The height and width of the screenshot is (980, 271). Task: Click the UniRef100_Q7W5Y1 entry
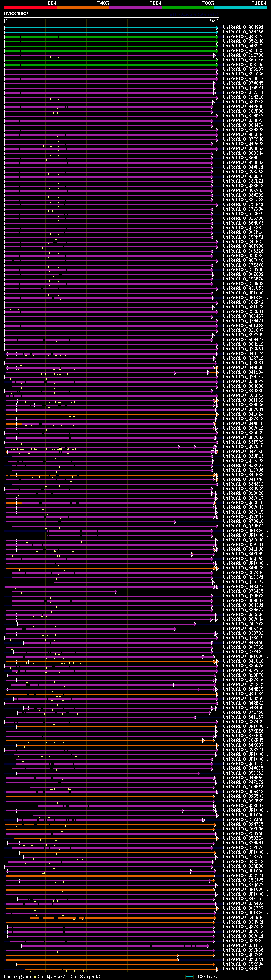243,88
